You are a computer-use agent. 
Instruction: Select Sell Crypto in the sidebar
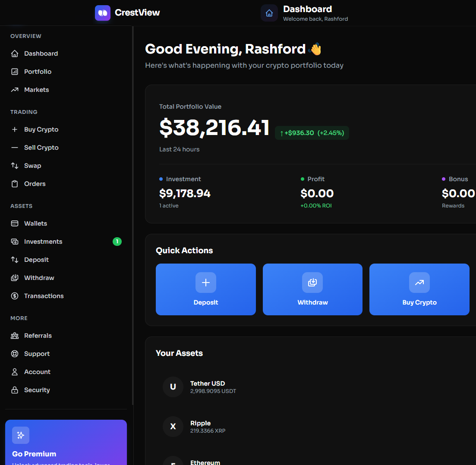41,148
